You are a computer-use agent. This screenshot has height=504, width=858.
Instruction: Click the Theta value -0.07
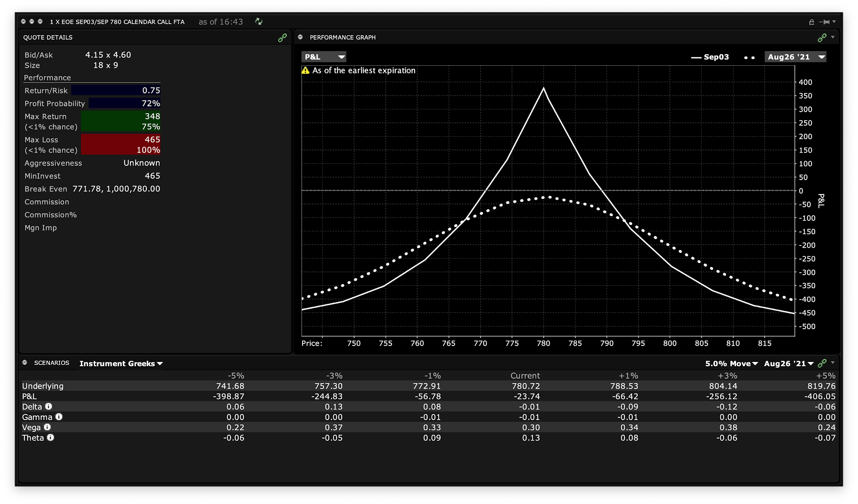(825, 438)
